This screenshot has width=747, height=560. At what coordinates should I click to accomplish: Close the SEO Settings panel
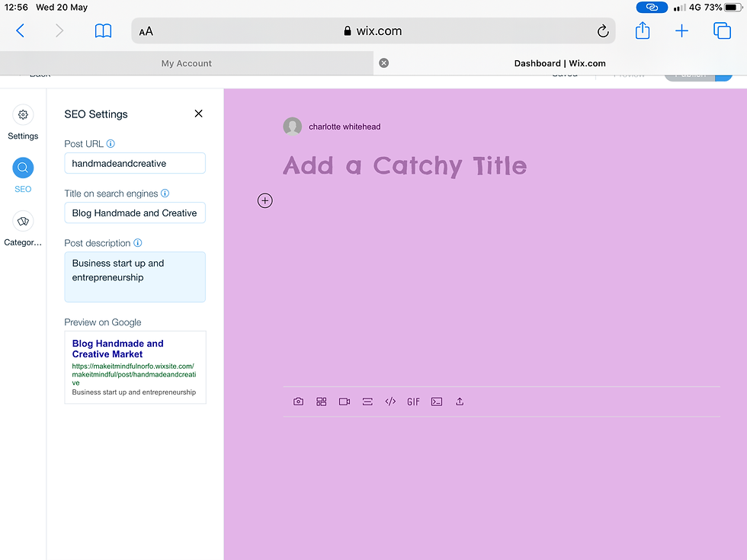click(x=199, y=114)
